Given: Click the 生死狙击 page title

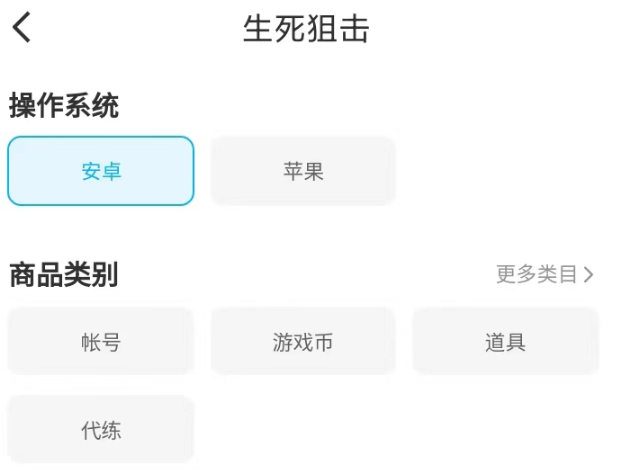Looking at the screenshot, I should [306, 29].
